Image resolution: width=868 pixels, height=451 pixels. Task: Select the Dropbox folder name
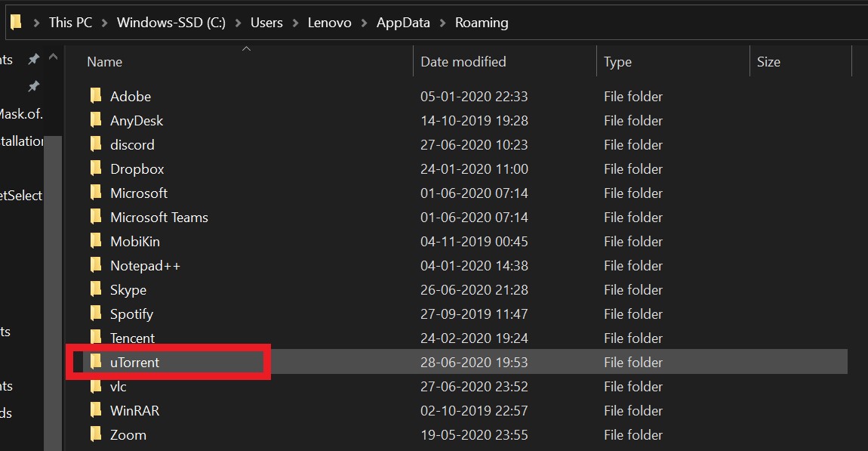(x=137, y=169)
